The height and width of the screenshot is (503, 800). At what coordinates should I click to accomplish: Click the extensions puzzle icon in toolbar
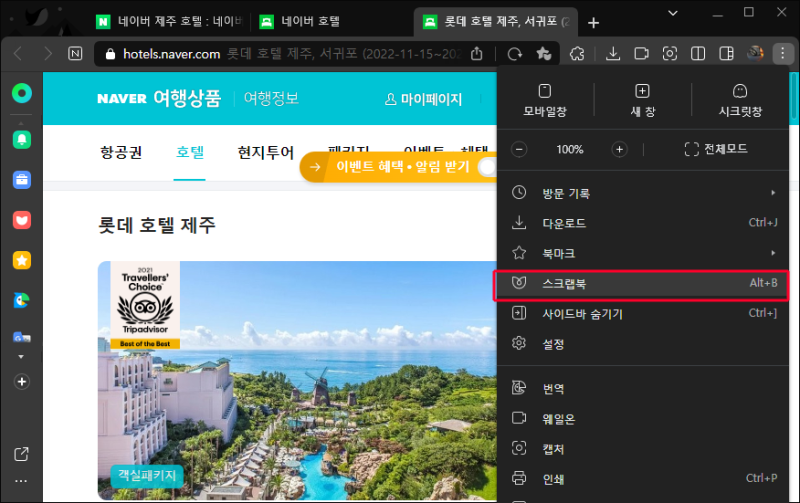(577, 54)
